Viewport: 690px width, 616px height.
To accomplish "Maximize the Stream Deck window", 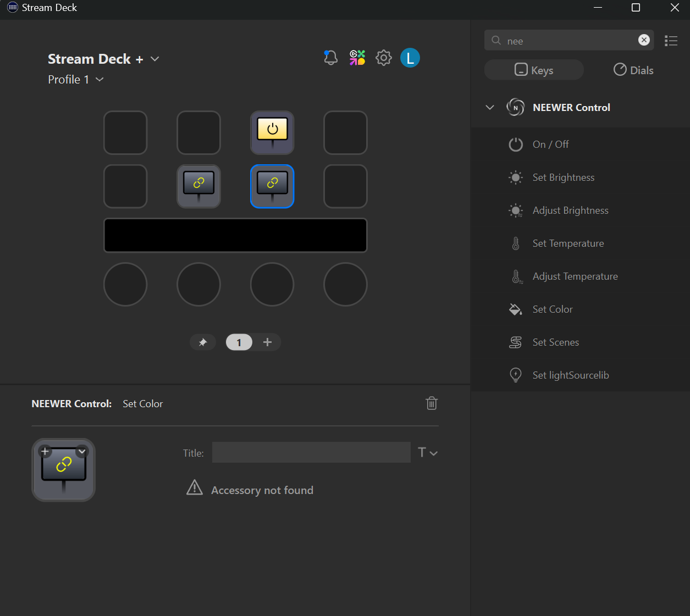I will 636,7.
